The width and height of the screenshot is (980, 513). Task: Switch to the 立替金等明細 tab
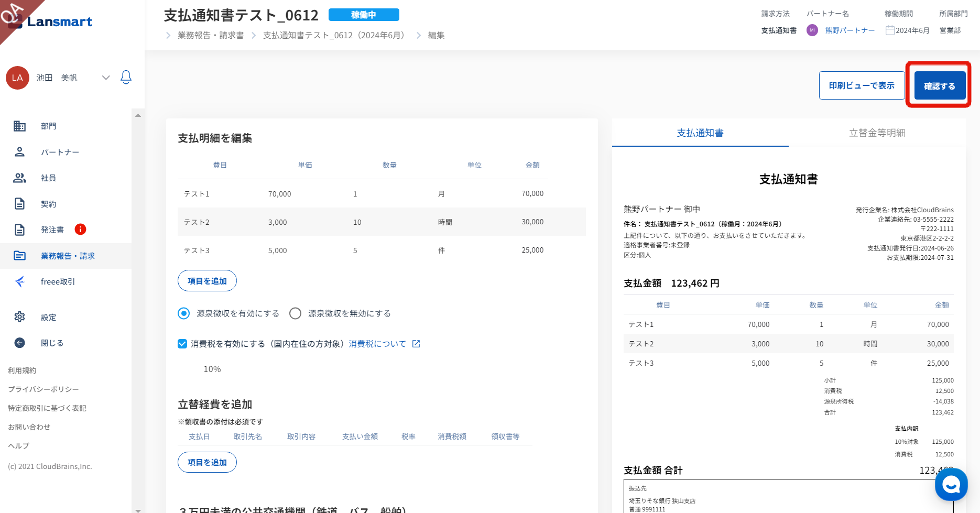(877, 133)
